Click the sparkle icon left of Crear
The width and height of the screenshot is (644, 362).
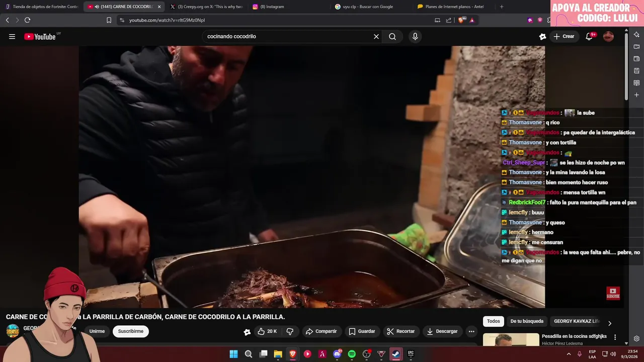point(542,36)
